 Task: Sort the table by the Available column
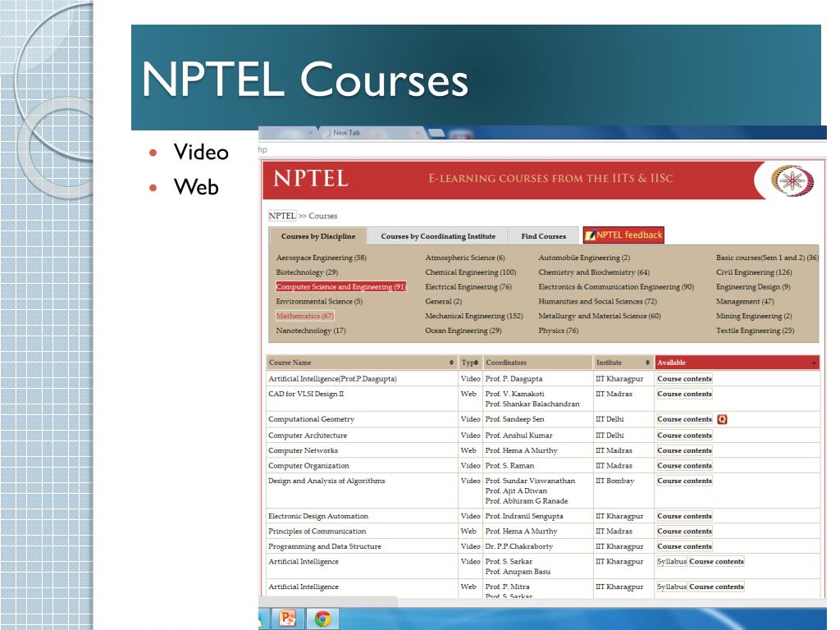click(x=737, y=363)
